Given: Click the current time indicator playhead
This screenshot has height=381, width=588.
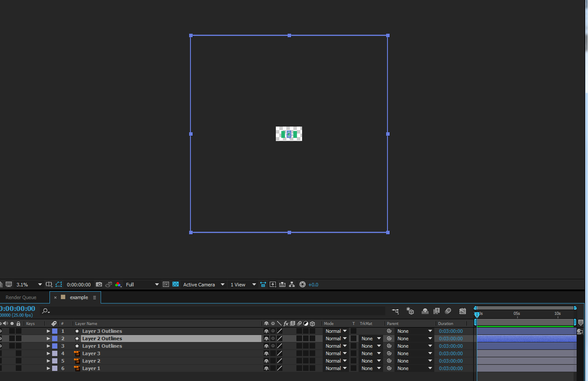Looking at the screenshot, I should (x=477, y=314).
